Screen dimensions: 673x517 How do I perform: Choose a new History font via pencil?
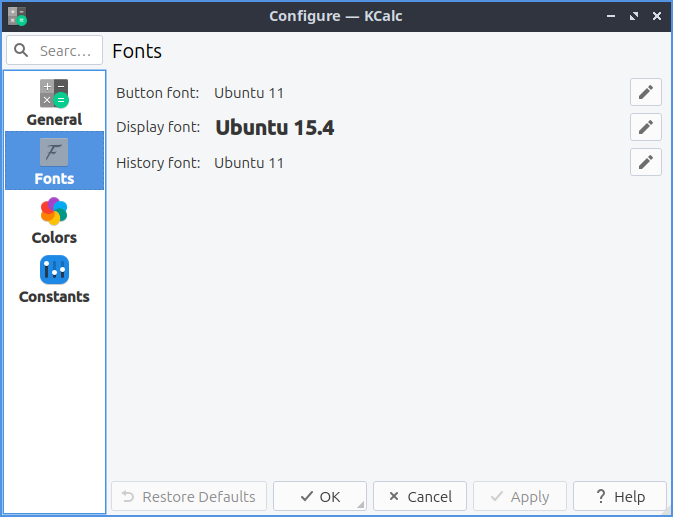646,162
